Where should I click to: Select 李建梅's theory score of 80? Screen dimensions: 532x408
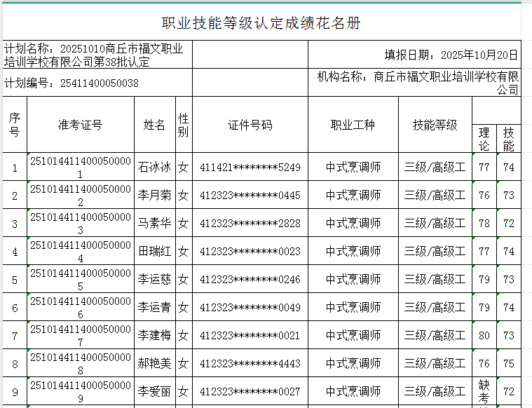[x=484, y=335]
